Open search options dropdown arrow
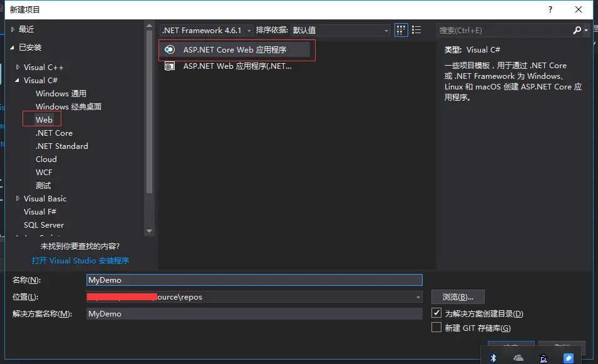Viewport: 598px width, 364px height. coord(586,30)
